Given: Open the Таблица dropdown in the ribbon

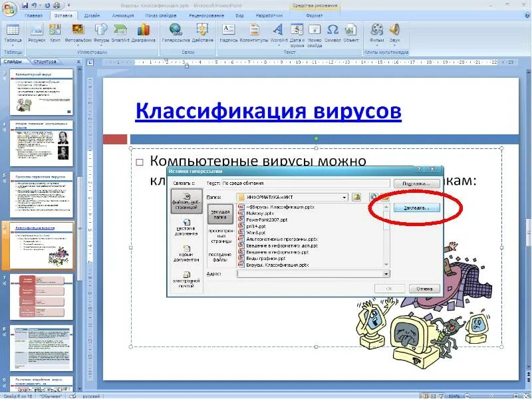Looking at the screenshot, I should click(x=13, y=35).
